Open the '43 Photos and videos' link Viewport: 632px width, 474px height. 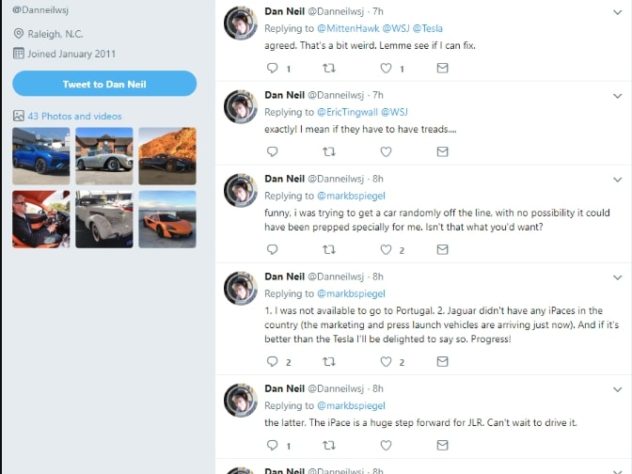point(75,116)
